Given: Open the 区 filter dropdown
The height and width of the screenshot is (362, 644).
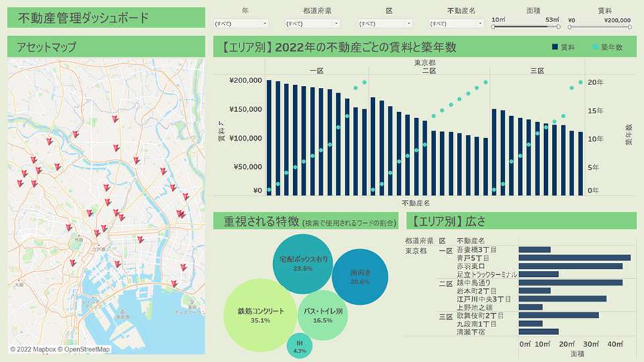Looking at the screenshot, I should pos(385,23).
